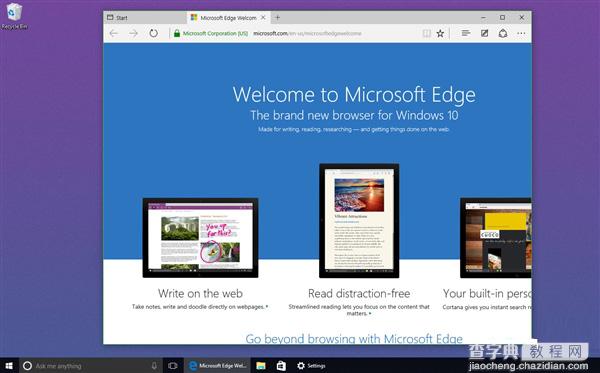The width and height of the screenshot is (600, 373).
Task: Open the Store from the taskbar
Action: [281, 366]
